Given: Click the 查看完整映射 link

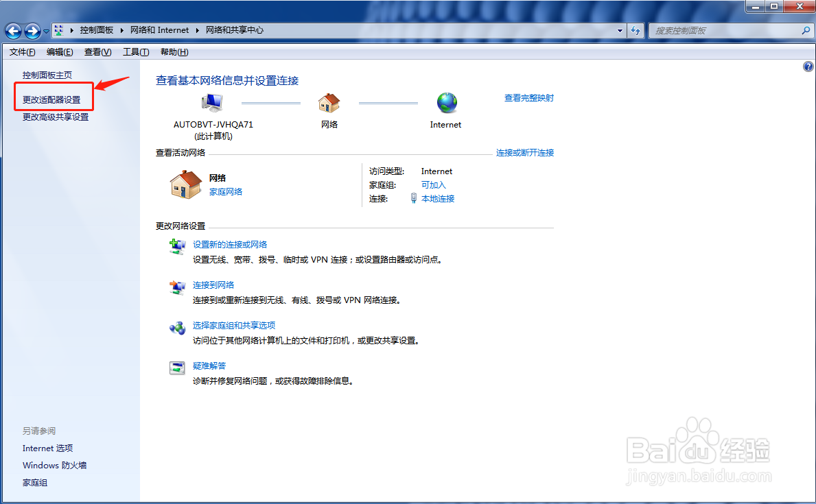Looking at the screenshot, I should tap(528, 98).
